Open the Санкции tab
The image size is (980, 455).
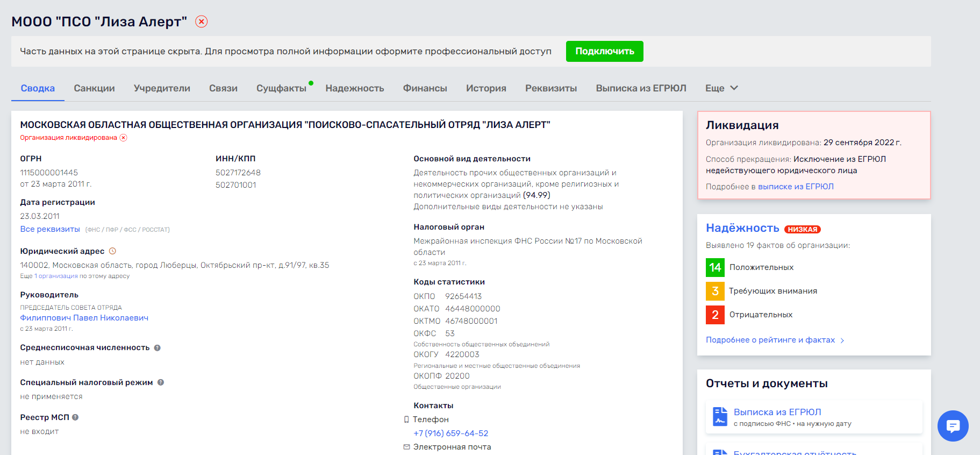point(94,88)
